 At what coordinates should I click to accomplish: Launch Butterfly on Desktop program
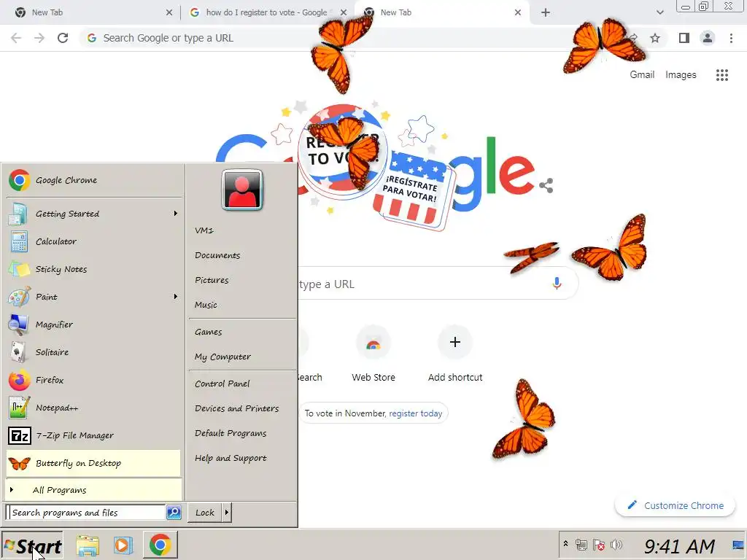coord(94,463)
